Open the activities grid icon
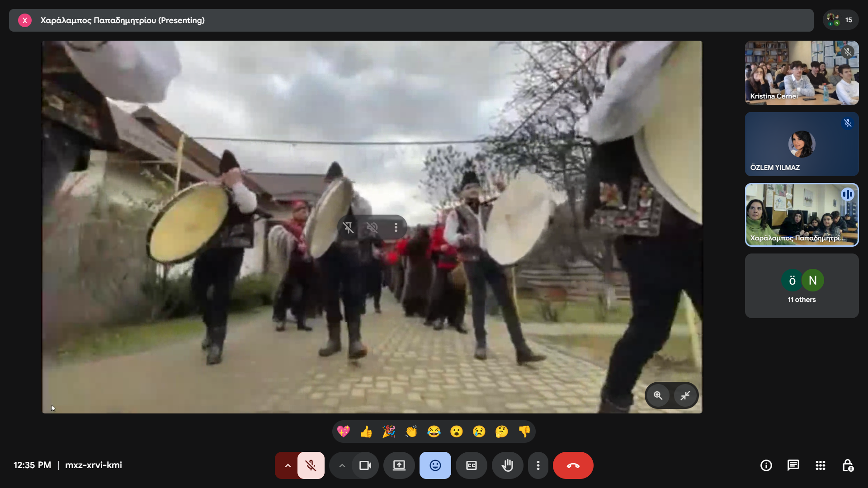This screenshot has height=488, width=868. pyautogui.click(x=820, y=465)
